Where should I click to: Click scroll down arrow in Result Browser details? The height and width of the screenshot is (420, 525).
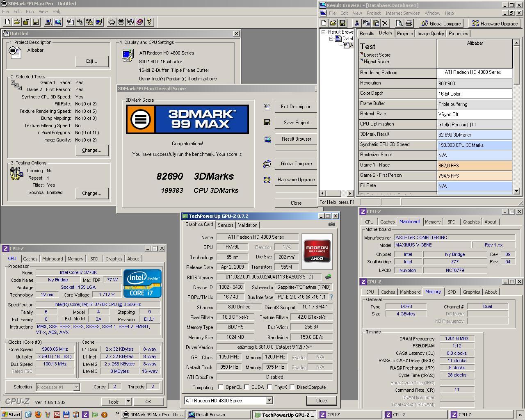point(516,191)
